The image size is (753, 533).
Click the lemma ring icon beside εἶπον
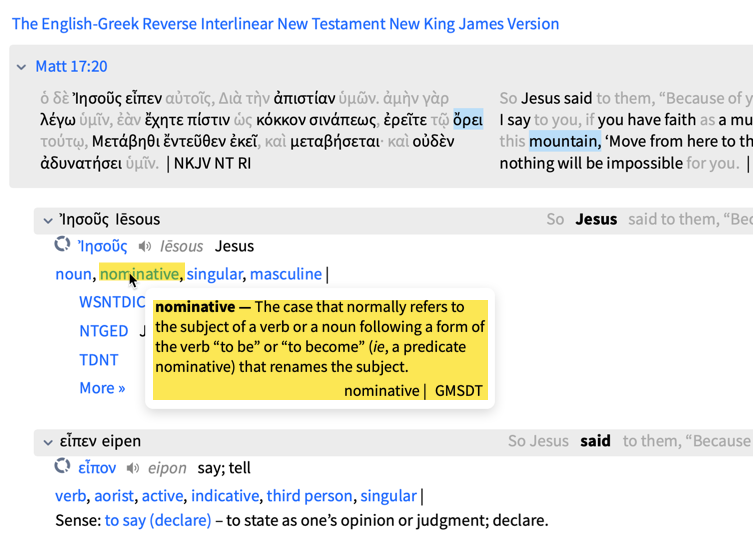coord(62,466)
